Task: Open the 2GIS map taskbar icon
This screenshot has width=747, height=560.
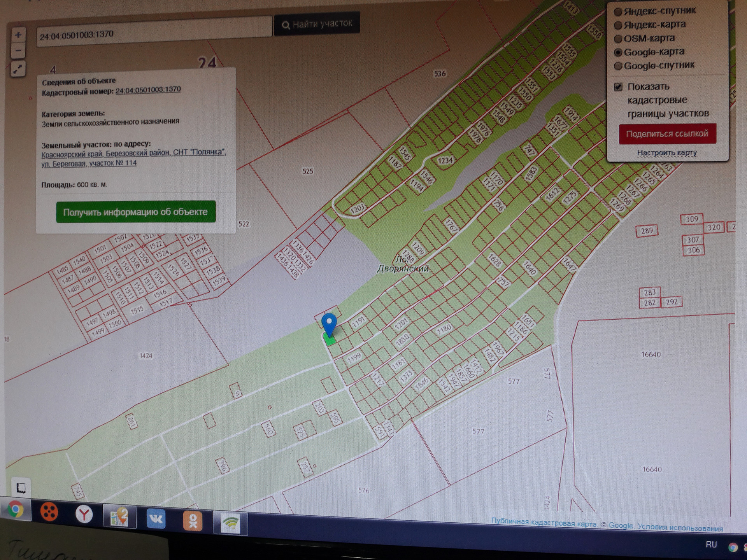Action: coord(120,517)
